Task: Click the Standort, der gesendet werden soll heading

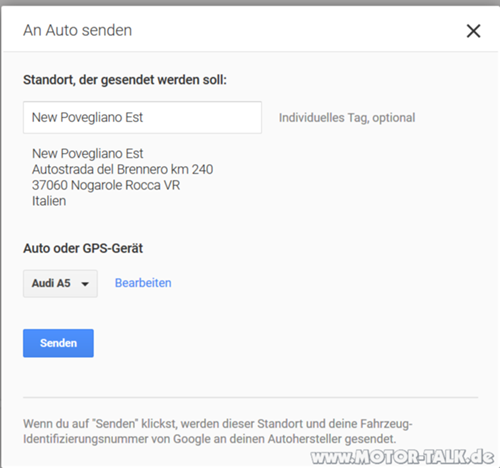Action: (x=125, y=80)
